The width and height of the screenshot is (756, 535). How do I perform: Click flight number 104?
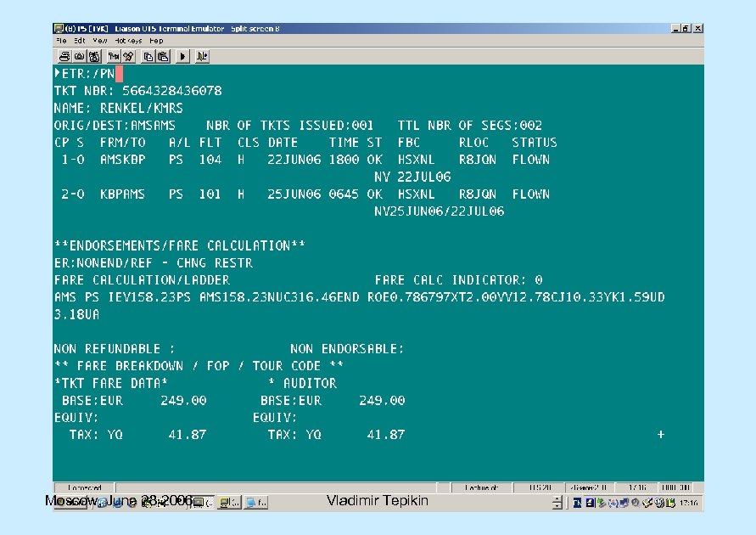click(210, 160)
